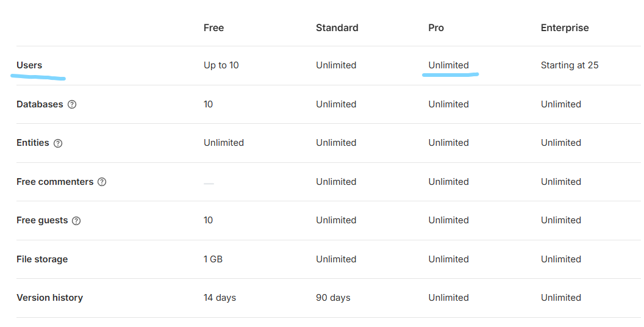This screenshot has height=327, width=644.
Task: Click the Version history row label
Action: click(x=49, y=298)
